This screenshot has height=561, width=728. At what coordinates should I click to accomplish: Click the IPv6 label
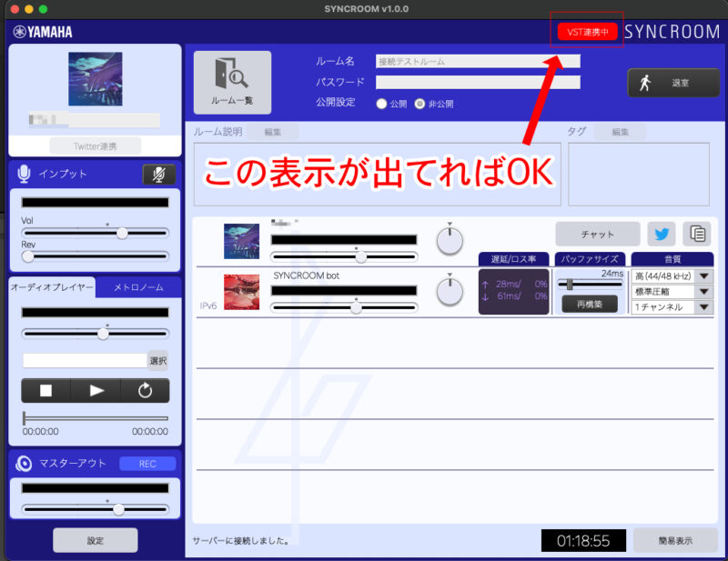208,306
